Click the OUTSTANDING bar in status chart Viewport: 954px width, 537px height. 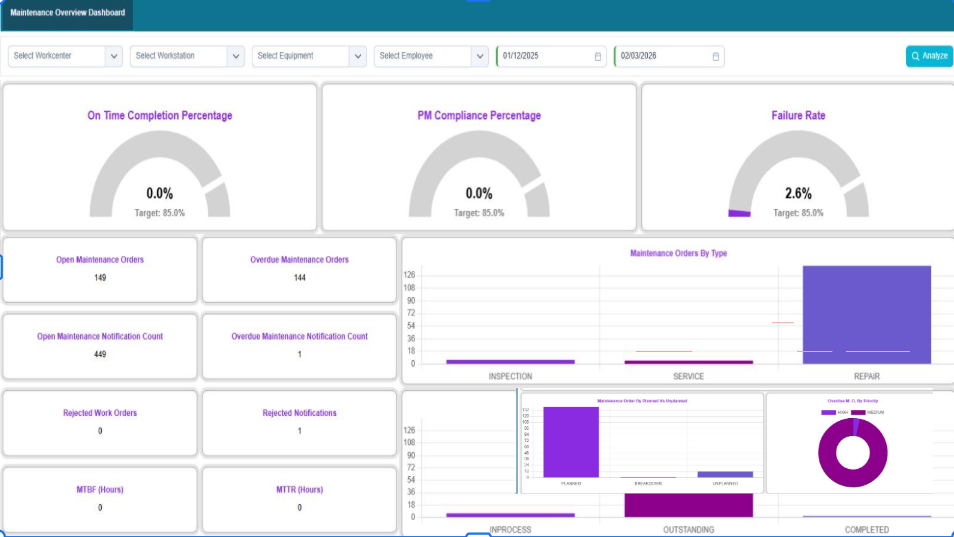click(x=688, y=505)
